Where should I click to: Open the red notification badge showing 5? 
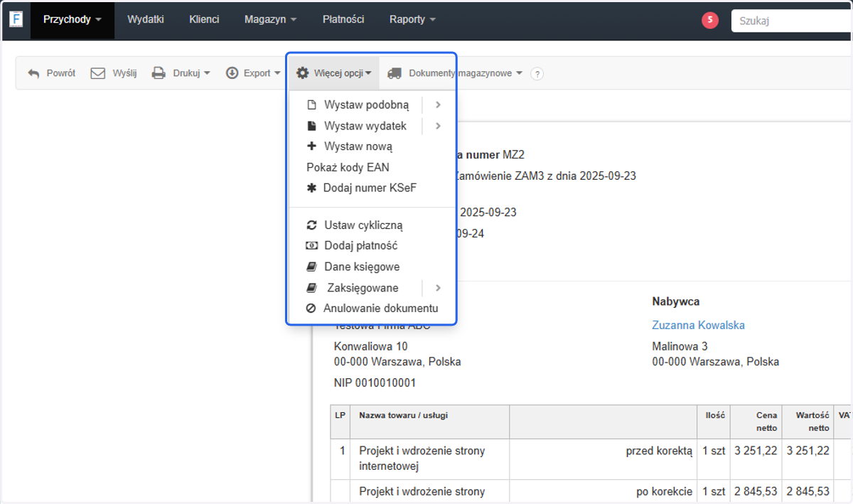tap(709, 20)
